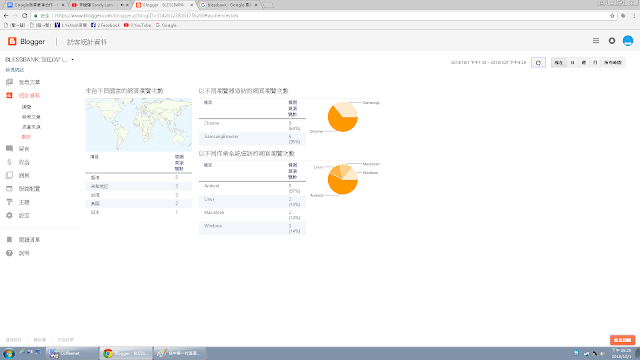Open the Theme paint-roller icon

(x=9, y=202)
